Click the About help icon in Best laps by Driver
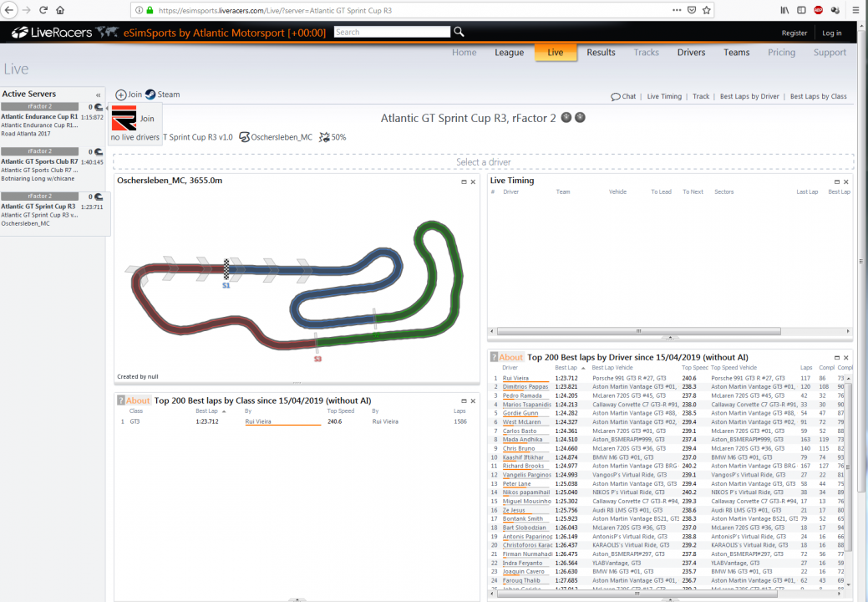The height and width of the screenshot is (602, 868). click(x=495, y=357)
